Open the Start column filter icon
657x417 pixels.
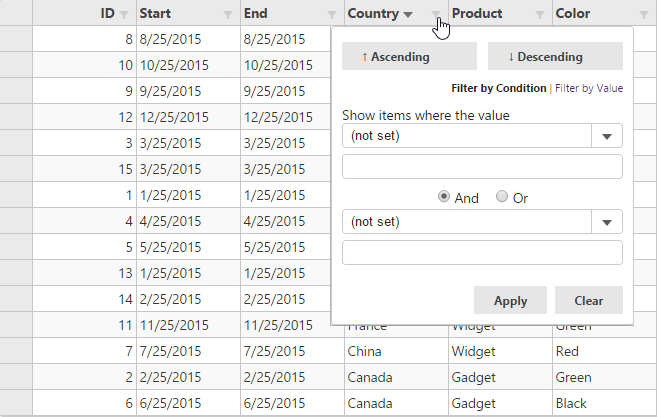(228, 15)
